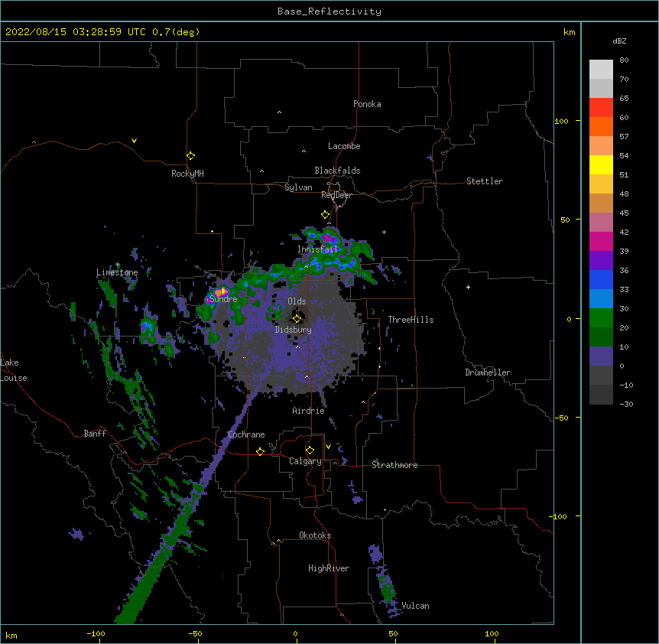
Task: Click the yellow diamond marker above Calgary label
Action: coord(310,450)
